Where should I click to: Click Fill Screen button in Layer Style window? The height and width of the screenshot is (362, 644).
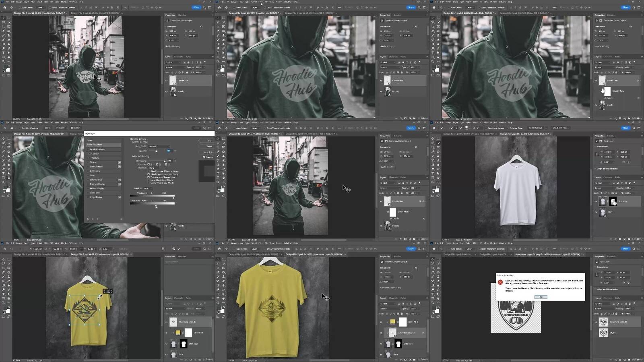(x=76, y=128)
